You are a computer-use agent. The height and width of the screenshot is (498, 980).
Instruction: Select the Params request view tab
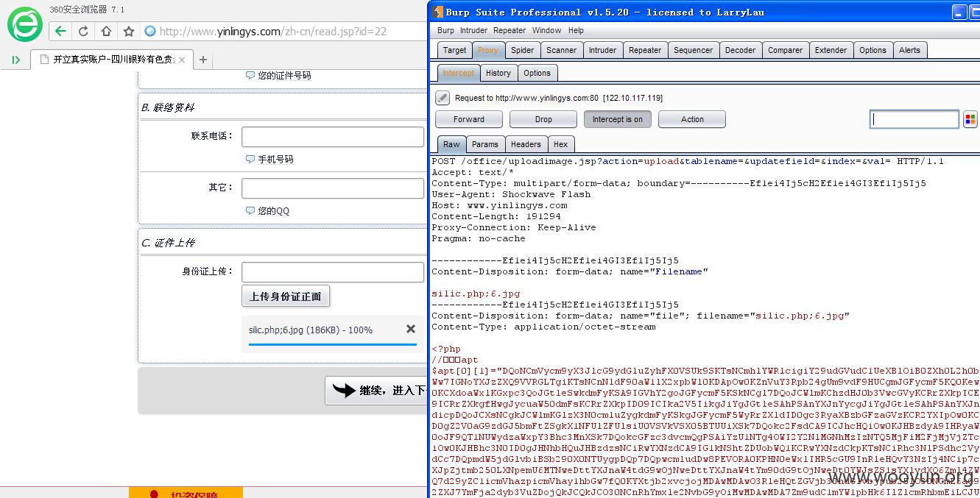tap(485, 144)
